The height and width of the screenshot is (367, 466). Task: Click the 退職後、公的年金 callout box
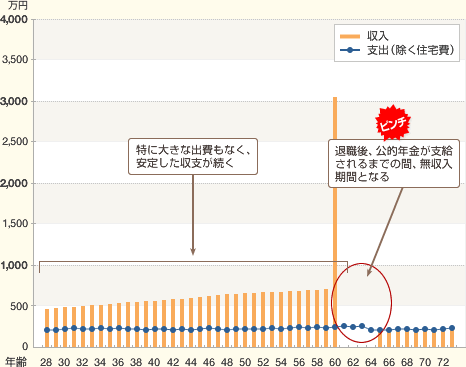click(394, 164)
